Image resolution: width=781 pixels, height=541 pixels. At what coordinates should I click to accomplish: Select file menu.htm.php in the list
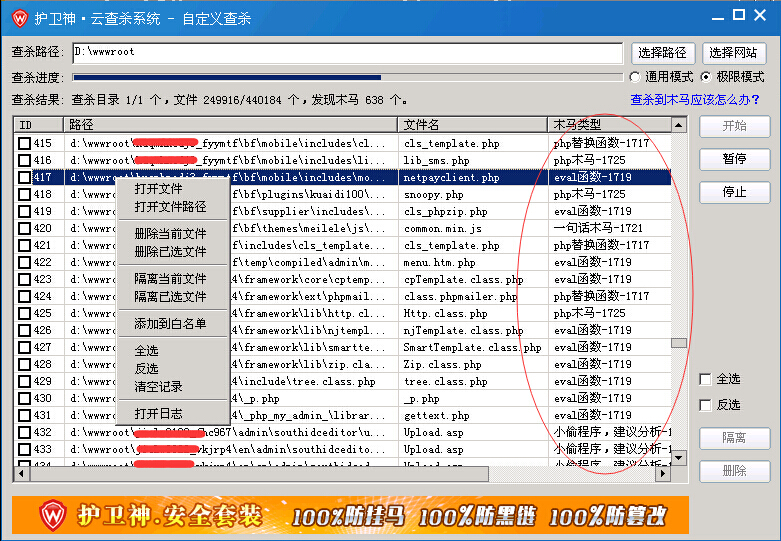439,263
